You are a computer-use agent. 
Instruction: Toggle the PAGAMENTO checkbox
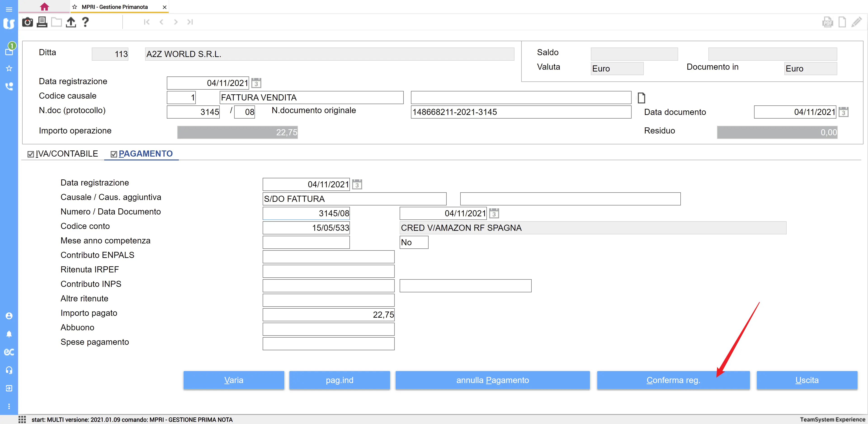pos(114,154)
